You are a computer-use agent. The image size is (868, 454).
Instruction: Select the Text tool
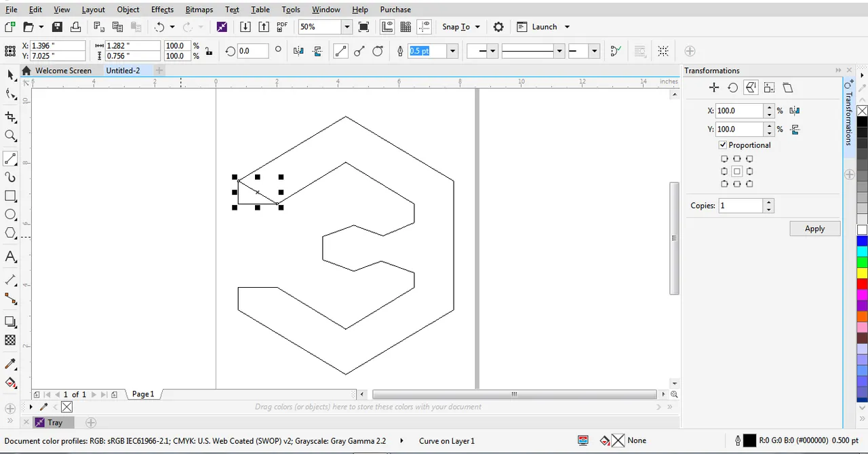point(10,257)
